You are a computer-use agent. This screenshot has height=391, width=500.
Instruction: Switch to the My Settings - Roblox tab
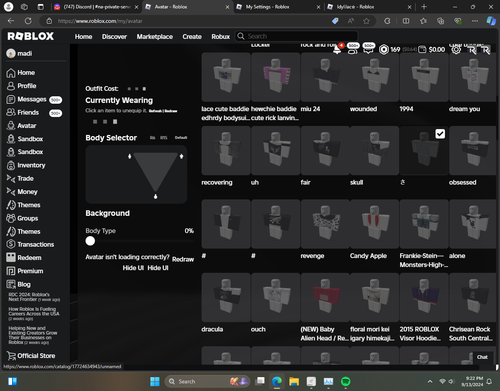pyautogui.click(x=278, y=7)
